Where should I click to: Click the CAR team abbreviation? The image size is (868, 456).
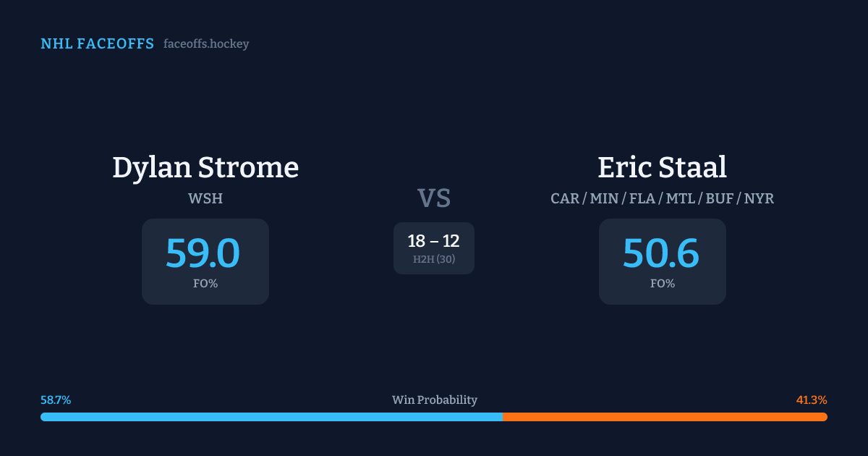(564, 198)
